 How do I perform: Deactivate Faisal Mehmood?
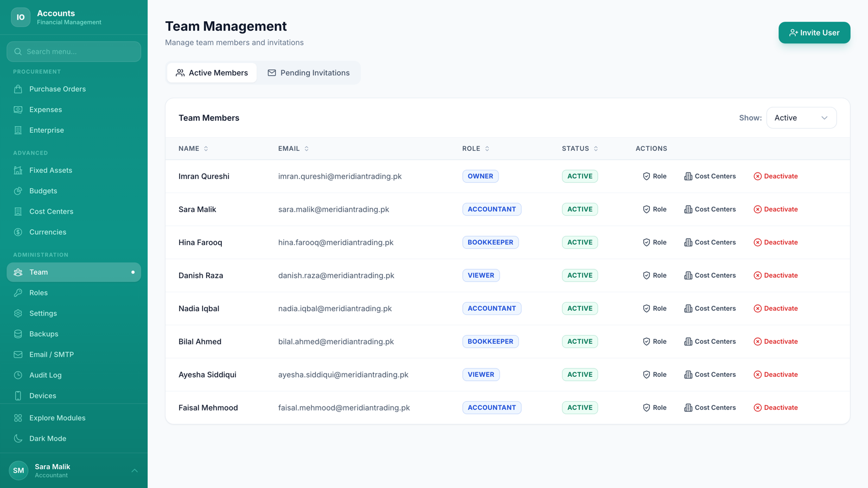pyautogui.click(x=775, y=408)
